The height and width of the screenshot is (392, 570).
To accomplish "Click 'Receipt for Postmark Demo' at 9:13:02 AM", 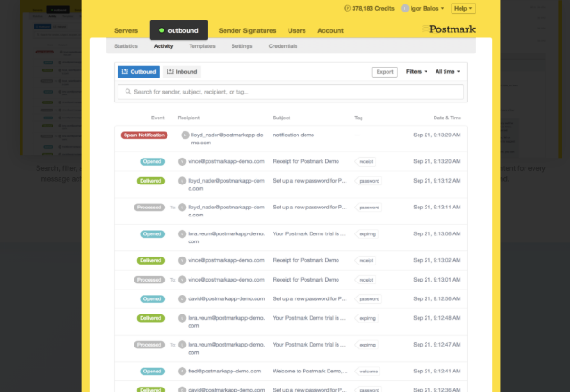I will pos(305,260).
